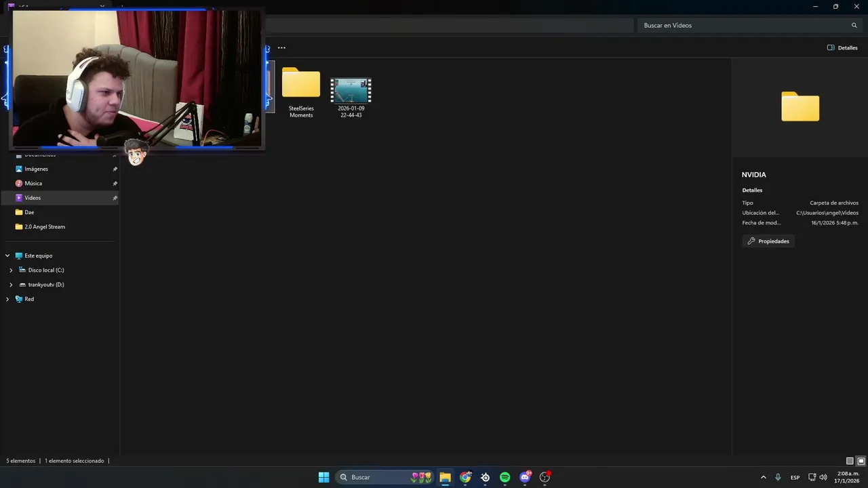Select the 2026-01-09 22-44-43 video file
The height and width of the screenshot is (488, 868).
(351, 98)
